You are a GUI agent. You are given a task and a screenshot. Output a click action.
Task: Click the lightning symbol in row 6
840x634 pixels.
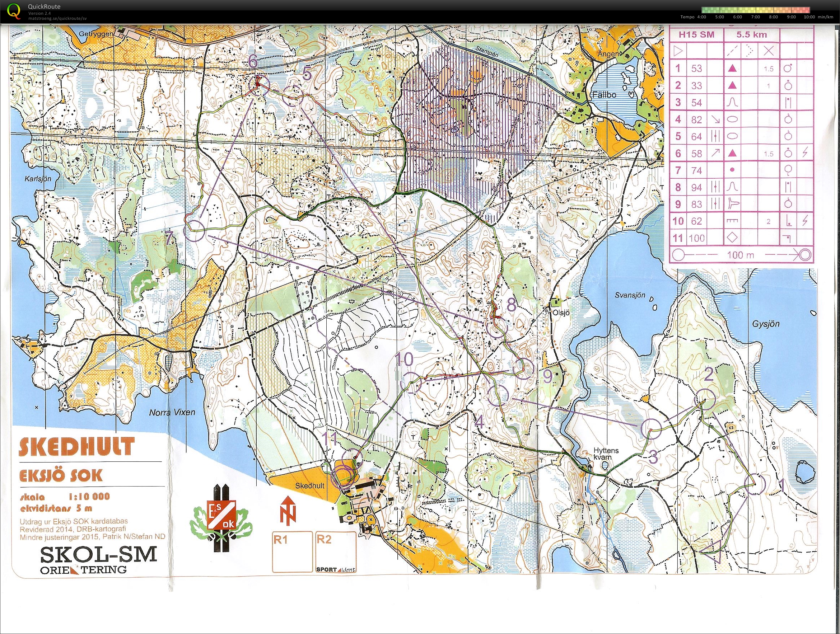click(805, 153)
